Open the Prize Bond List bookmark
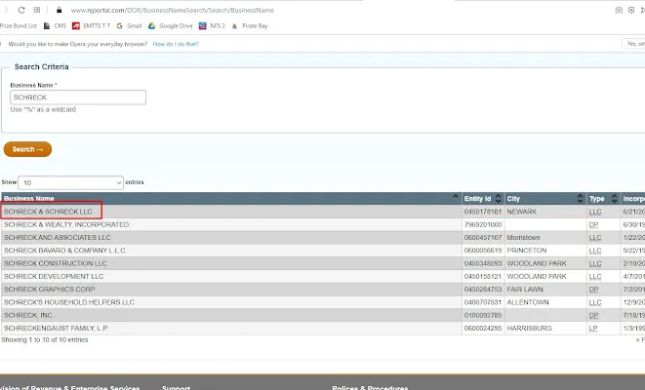 pos(18,26)
